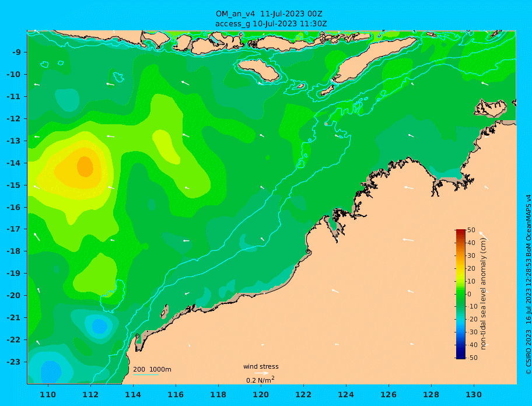Click the color bar tick label -40
The height and width of the screenshot is (406, 532).
tap(471, 345)
